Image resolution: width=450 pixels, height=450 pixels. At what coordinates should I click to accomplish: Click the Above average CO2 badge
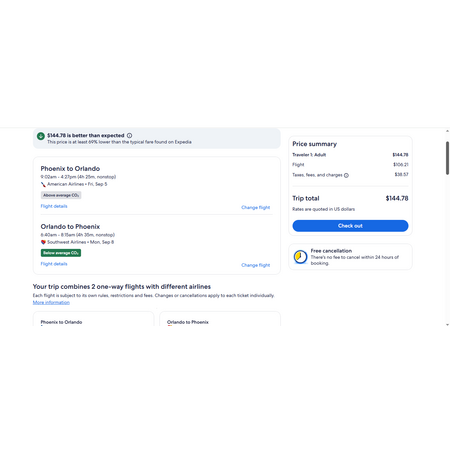(61, 195)
